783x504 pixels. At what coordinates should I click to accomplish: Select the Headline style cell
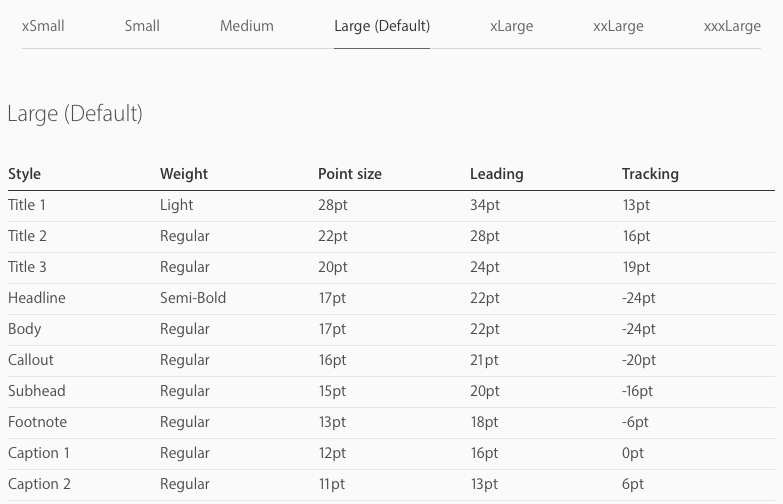(37, 298)
